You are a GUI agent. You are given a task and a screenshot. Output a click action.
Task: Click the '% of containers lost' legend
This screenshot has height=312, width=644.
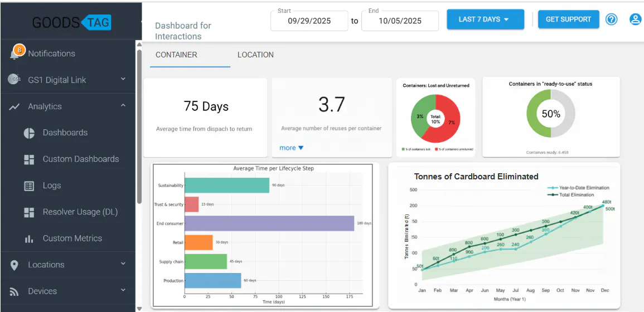point(416,149)
